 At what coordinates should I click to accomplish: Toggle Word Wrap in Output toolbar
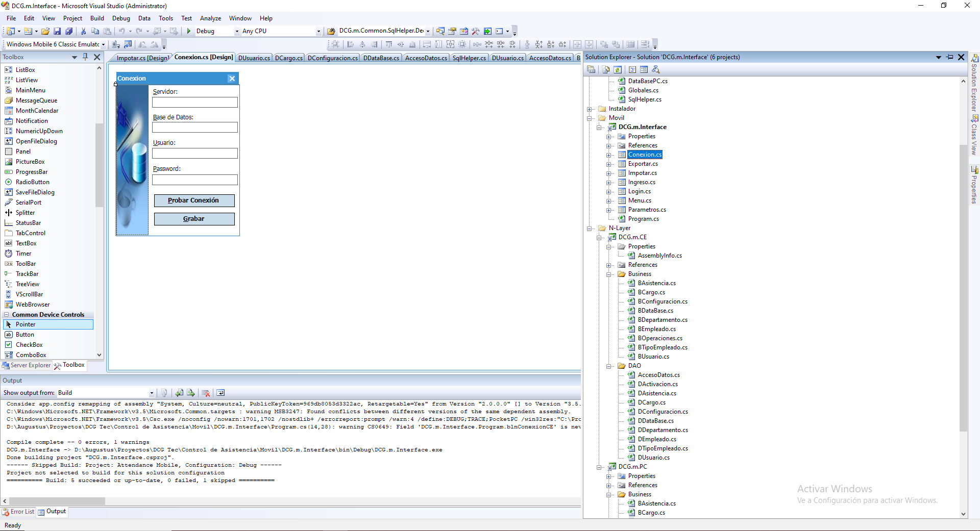click(x=220, y=393)
